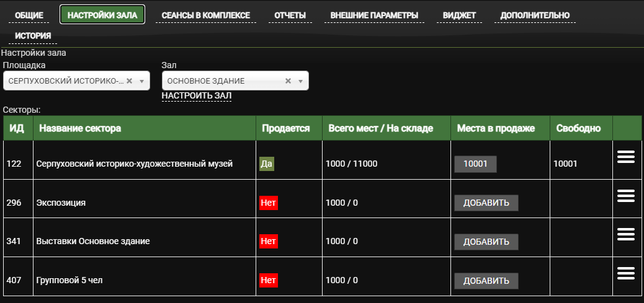The width and height of the screenshot is (644, 303).
Task: Open hamburger menu for Экспозиция row
Action: [626, 196]
